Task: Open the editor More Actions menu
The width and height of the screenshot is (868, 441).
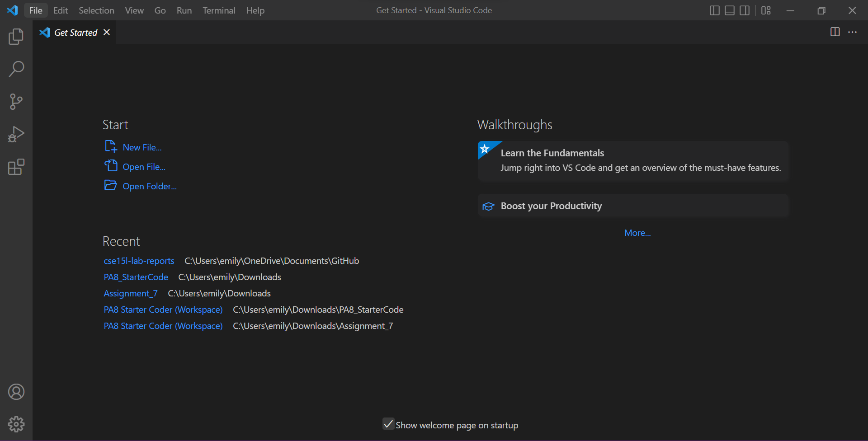Action: click(x=852, y=32)
